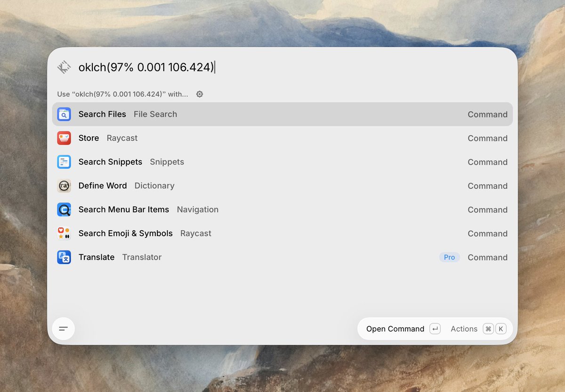Viewport: 565px width, 392px height.
Task: Click the Snippets subtitle text
Action: 167,162
